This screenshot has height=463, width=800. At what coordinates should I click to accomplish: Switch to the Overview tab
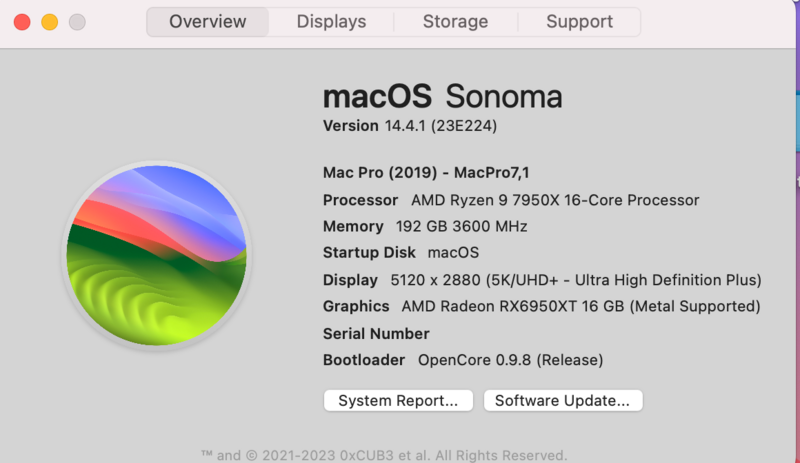tap(208, 22)
